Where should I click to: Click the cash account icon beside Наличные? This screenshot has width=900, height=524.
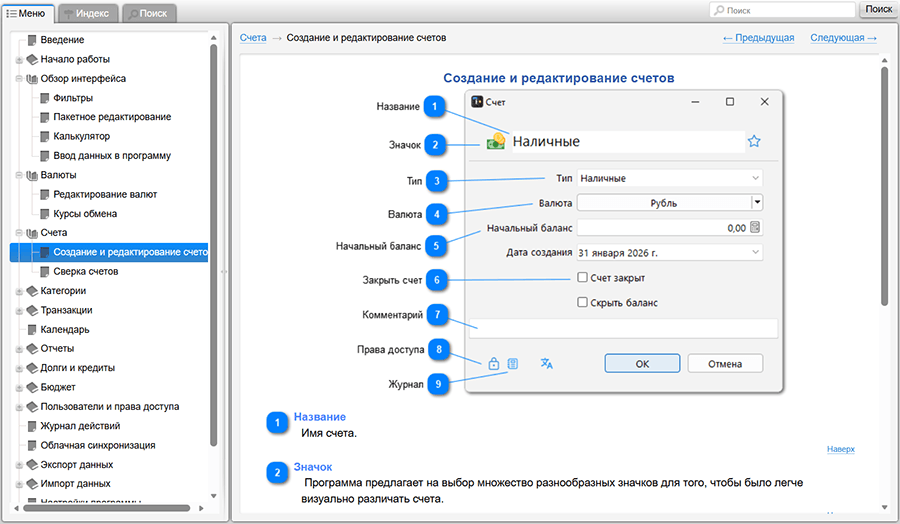pos(496,141)
